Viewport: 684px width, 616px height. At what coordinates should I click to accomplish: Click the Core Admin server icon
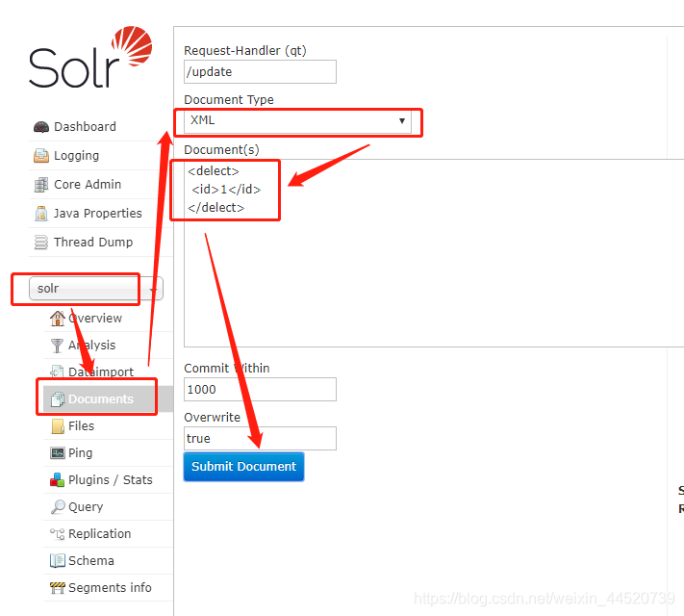[41, 185]
